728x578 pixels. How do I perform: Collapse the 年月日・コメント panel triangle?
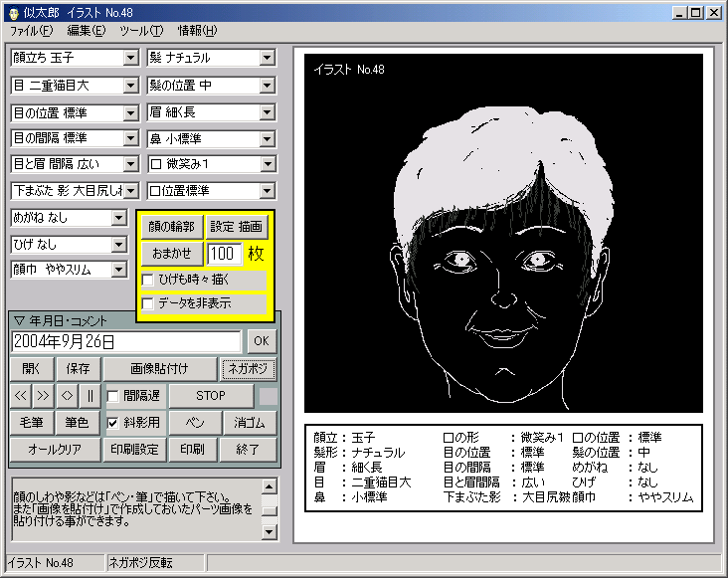coord(19,320)
